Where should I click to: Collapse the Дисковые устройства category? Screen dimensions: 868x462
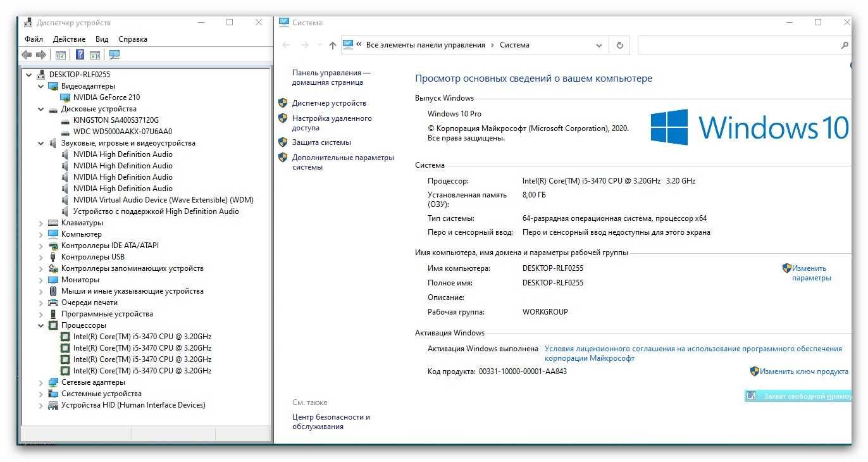[x=41, y=109]
